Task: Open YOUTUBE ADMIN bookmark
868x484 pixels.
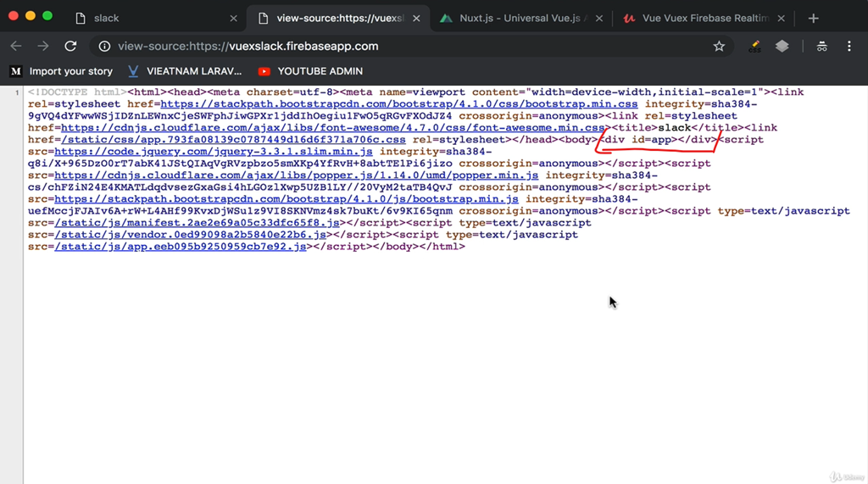Action: pyautogui.click(x=310, y=71)
